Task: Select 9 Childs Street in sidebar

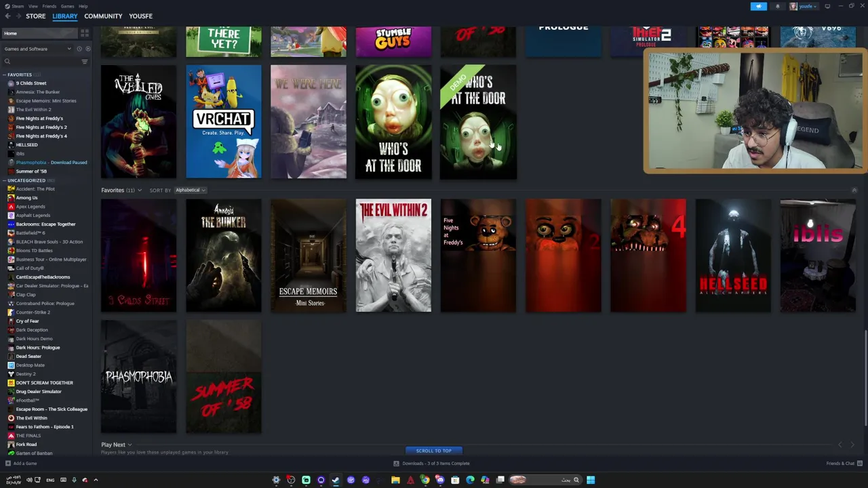Action: [31, 83]
